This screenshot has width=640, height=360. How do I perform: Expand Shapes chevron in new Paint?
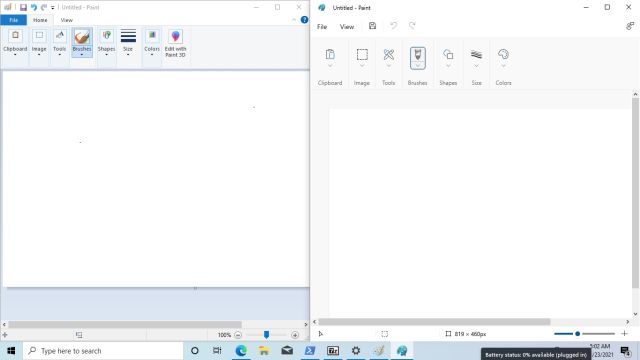(x=448, y=66)
